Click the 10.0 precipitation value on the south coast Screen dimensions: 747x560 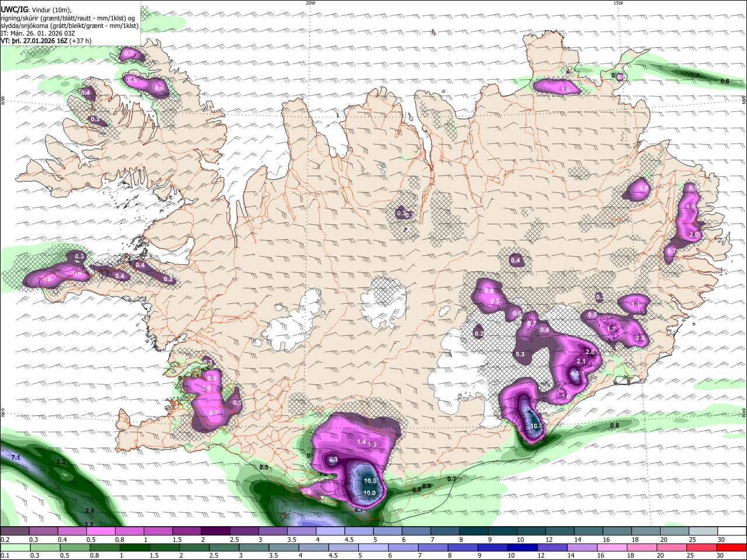click(369, 493)
